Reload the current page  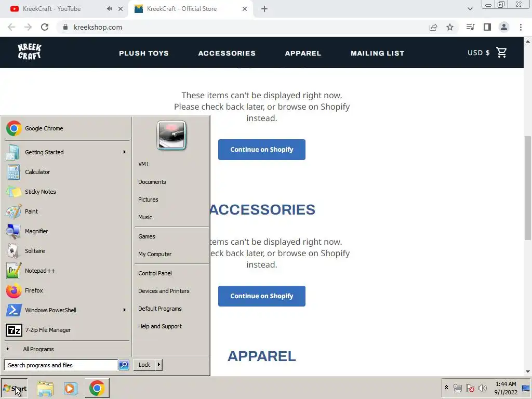45,27
